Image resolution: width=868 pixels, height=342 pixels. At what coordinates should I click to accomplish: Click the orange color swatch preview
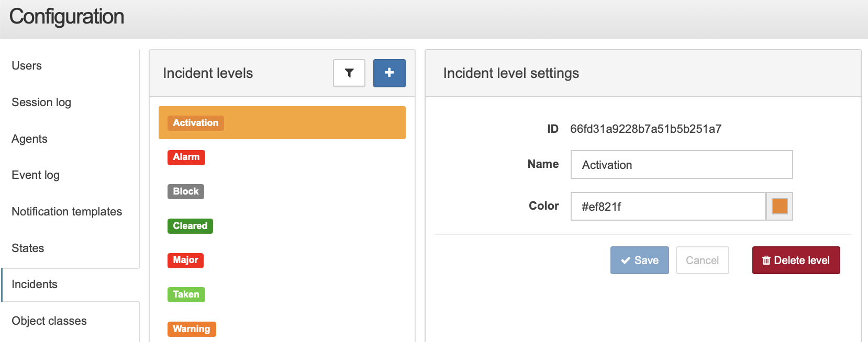coord(780,206)
